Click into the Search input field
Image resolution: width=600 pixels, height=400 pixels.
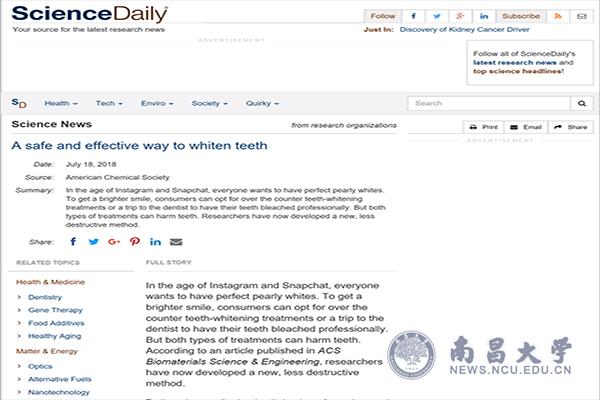[488, 103]
